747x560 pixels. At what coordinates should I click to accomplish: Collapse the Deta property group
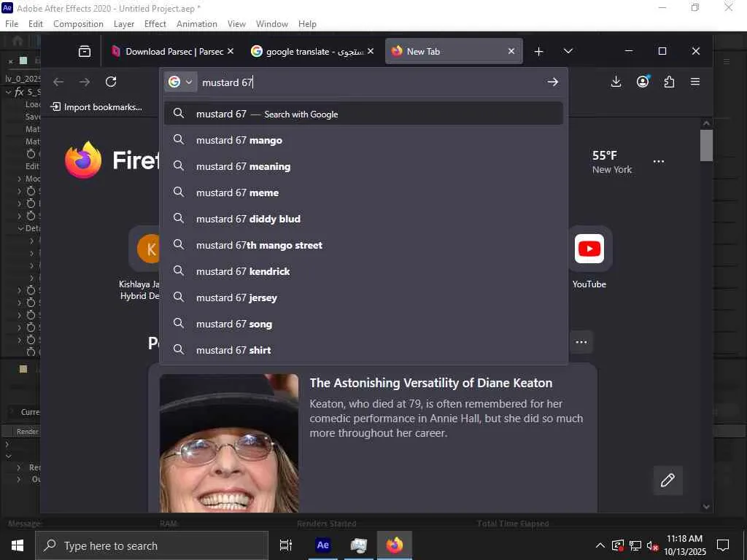click(x=20, y=228)
